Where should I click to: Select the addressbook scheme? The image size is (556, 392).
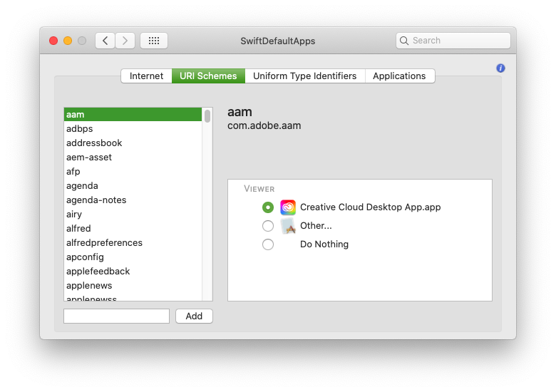point(133,143)
